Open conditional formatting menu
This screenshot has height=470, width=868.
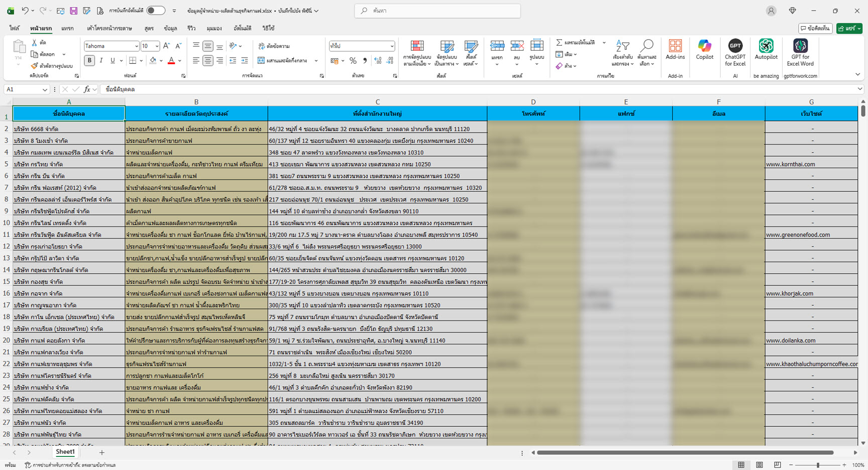click(417, 53)
